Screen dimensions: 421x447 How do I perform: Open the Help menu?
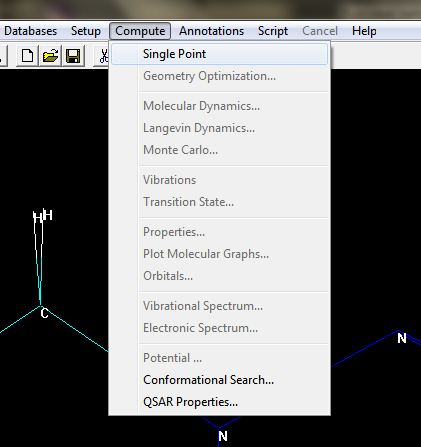click(364, 31)
